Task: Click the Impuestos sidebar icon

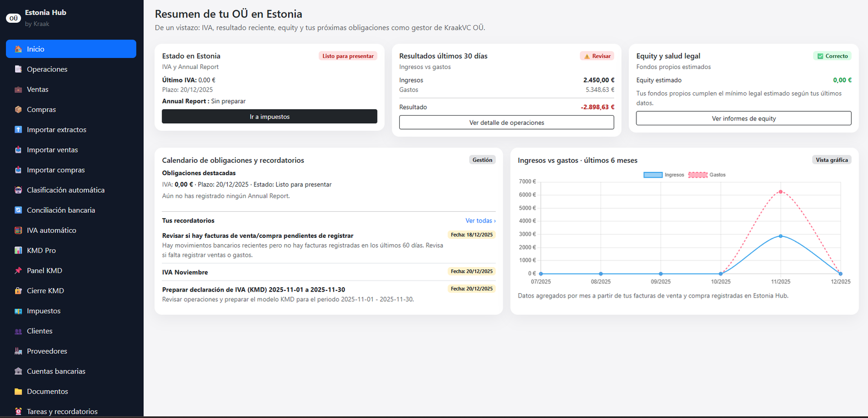Action: 18,311
